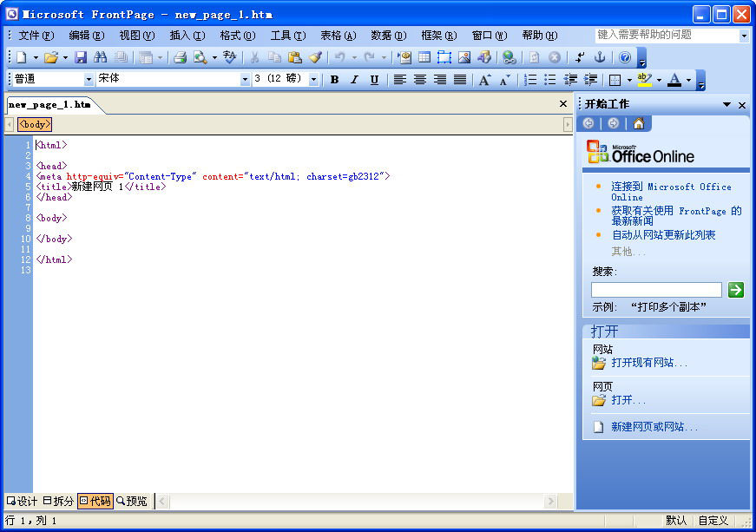Toggle Align Right
The height and width of the screenshot is (532, 756).
coord(440,80)
